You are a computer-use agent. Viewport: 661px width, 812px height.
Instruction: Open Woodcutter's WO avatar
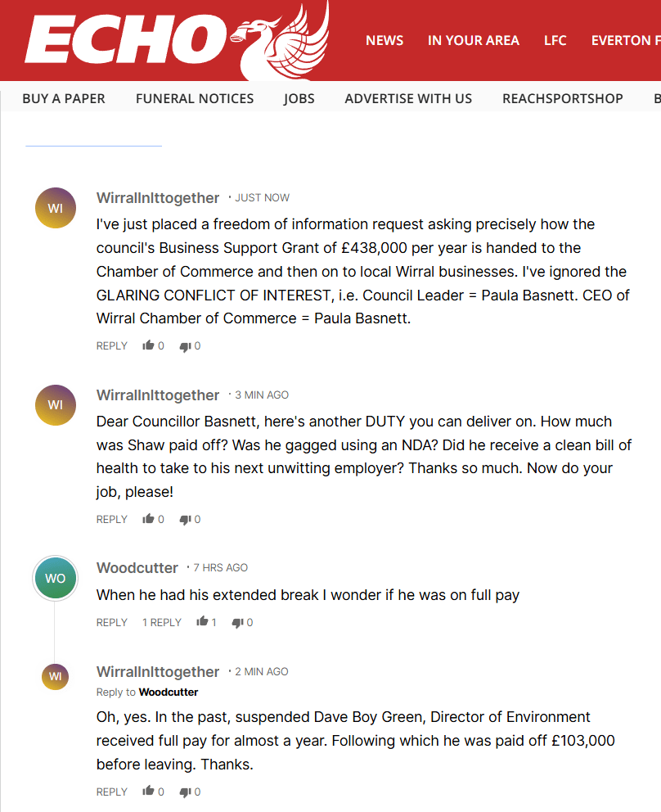point(56,578)
